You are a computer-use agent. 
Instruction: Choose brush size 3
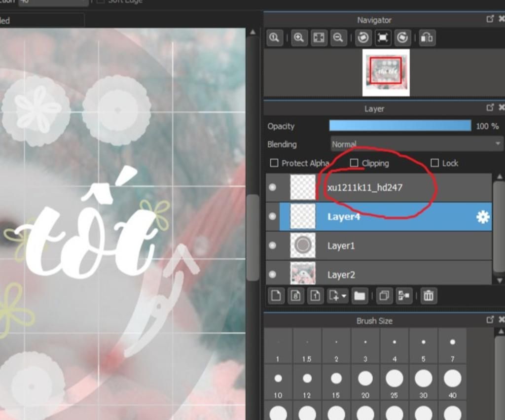tap(365, 346)
